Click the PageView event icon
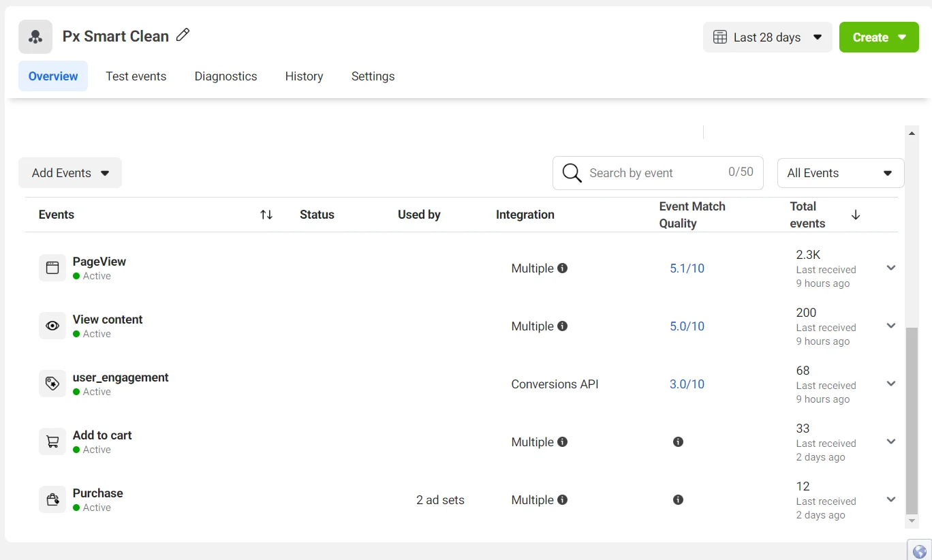The height and width of the screenshot is (560, 932). click(x=52, y=268)
